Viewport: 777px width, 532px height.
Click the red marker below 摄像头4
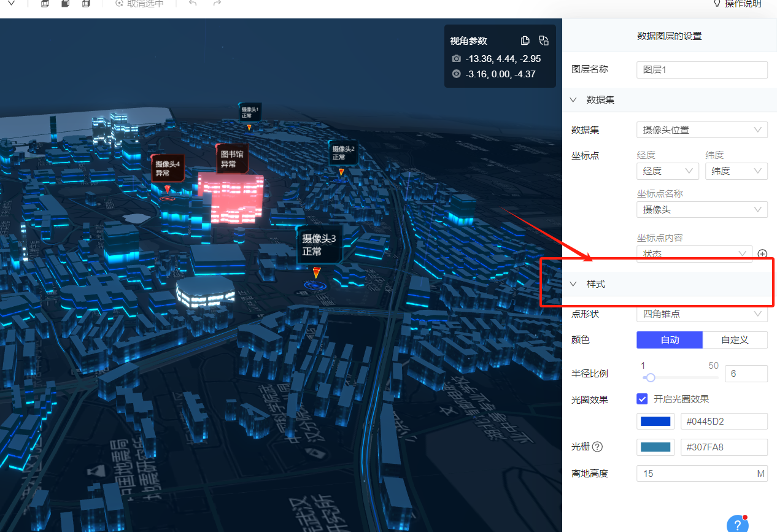[x=167, y=190]
